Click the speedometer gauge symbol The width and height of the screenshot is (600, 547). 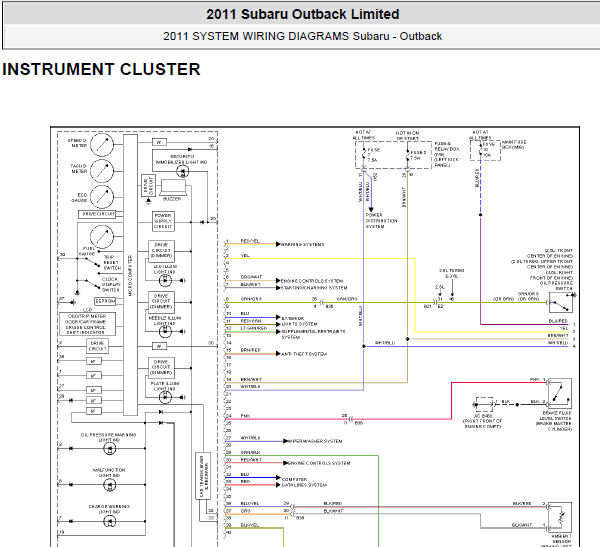(x=102, y=145)
